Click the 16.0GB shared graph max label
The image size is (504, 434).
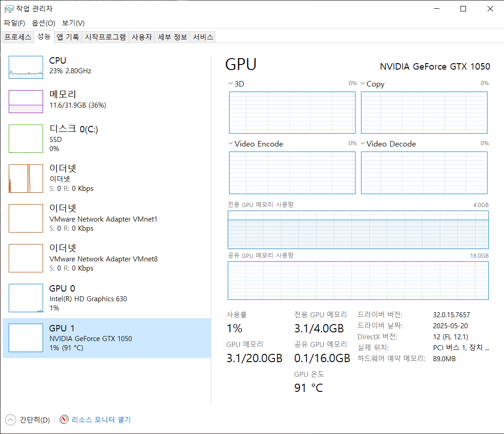(479, 256)
